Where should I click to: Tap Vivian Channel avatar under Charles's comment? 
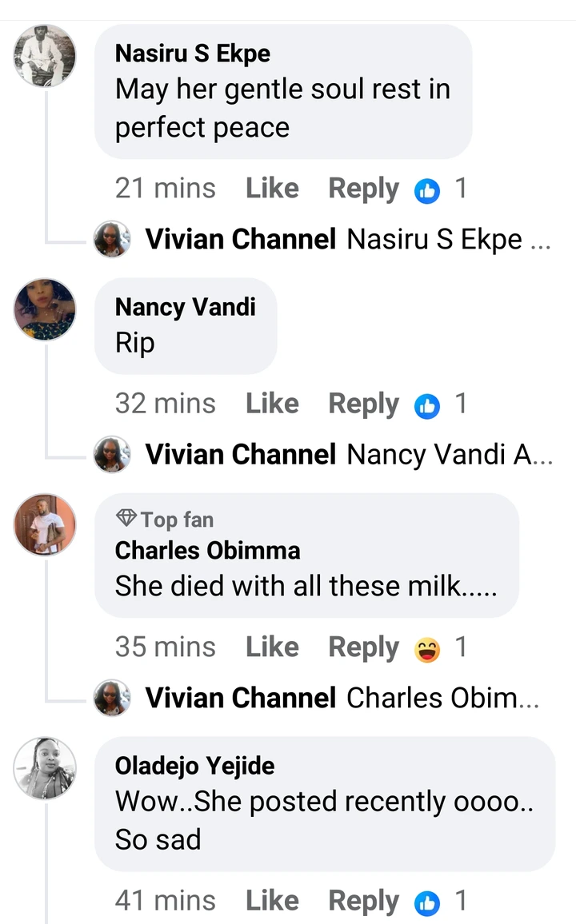112,698
